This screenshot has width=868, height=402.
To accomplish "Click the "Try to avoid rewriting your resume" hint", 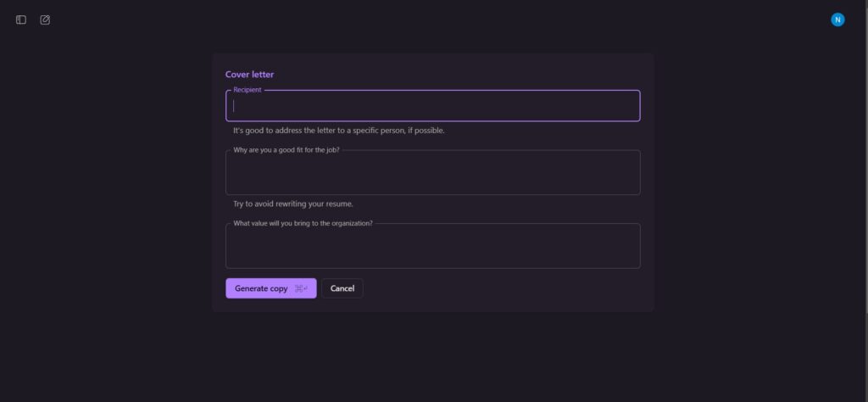I will (293, 204).
